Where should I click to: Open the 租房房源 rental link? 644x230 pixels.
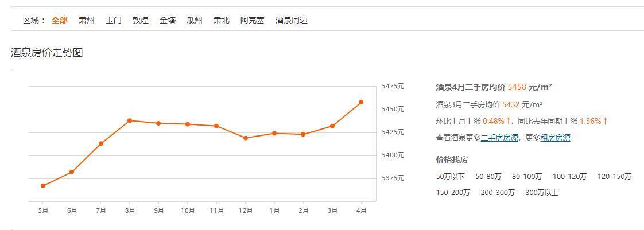point(556,138)
